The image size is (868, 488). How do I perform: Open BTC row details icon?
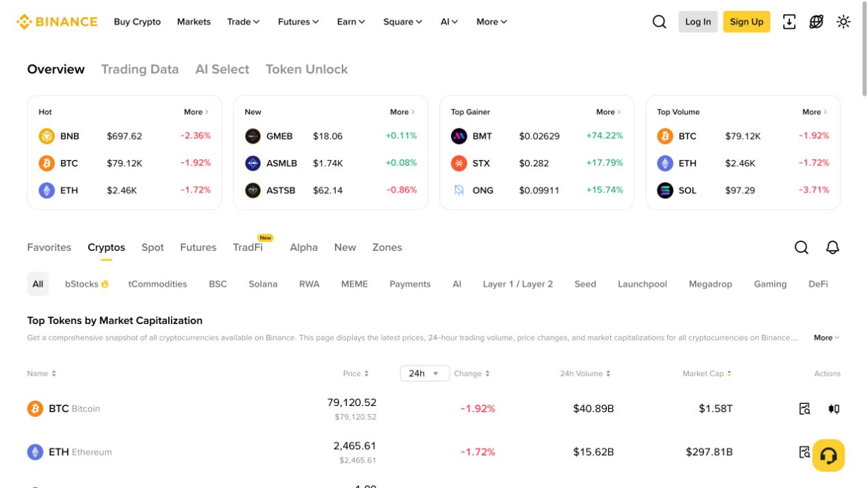pos(805,409)
